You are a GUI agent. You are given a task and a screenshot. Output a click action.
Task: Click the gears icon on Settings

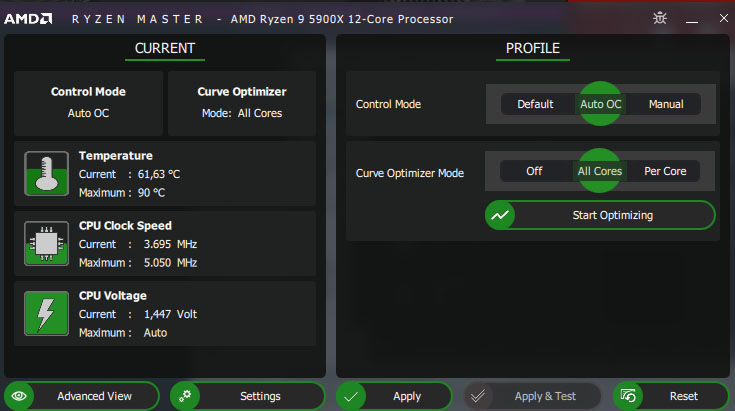[x=185, y=396]
